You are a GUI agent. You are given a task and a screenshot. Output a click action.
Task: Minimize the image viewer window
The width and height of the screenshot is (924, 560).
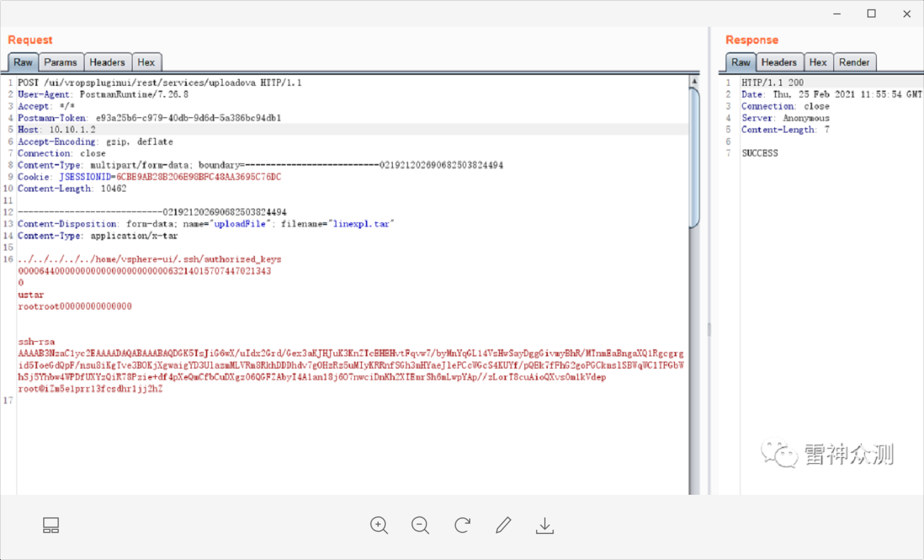(x=838, y=13)
